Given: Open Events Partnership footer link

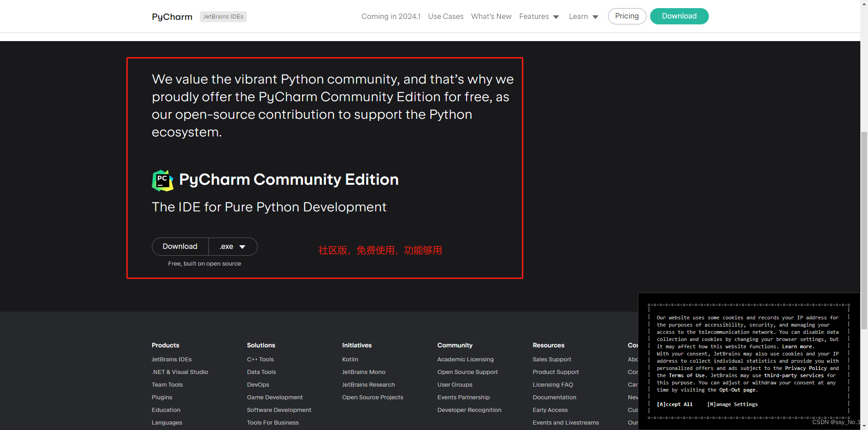Looking at the screenshot, I should [463, 397].
